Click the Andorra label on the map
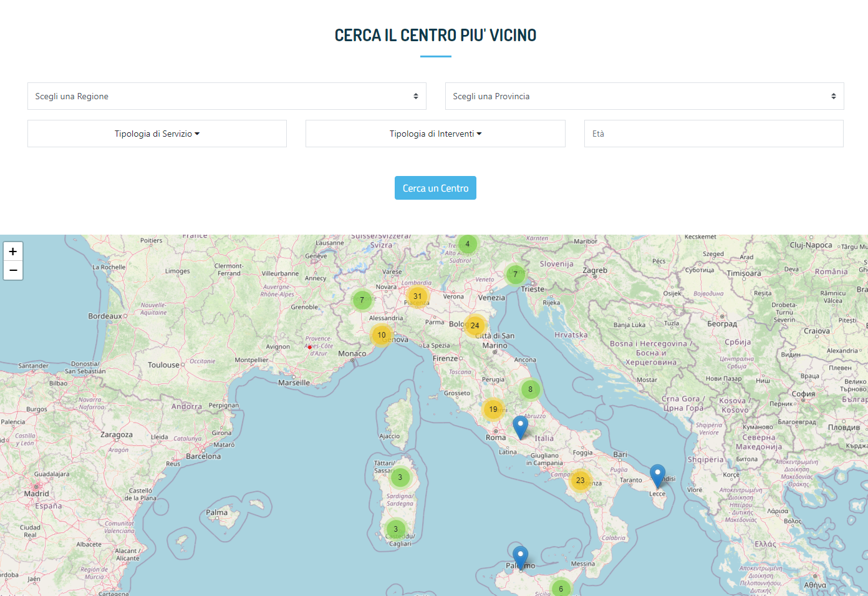Viewport: 868px width, 596px height. 186,406
